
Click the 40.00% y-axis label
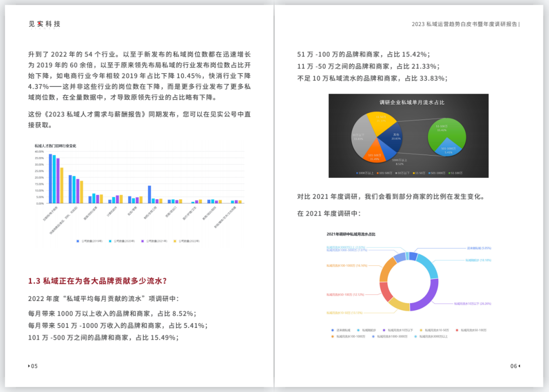pyautogui.click(x=39, y=152)
